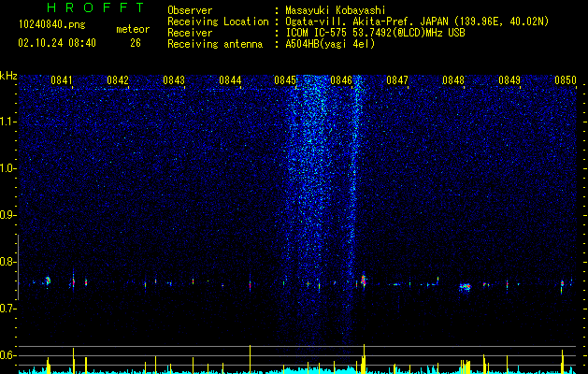Image resolution: width=588 pixels, height=374 pixels.
Task: Click the strong echo just after 0846
Action: pos(364,280)
